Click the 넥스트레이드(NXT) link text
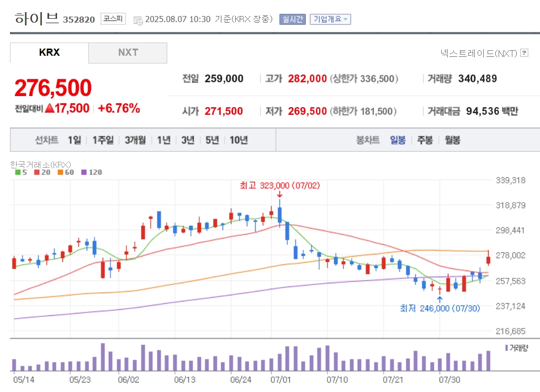The image size is (540, 392). 479,53
